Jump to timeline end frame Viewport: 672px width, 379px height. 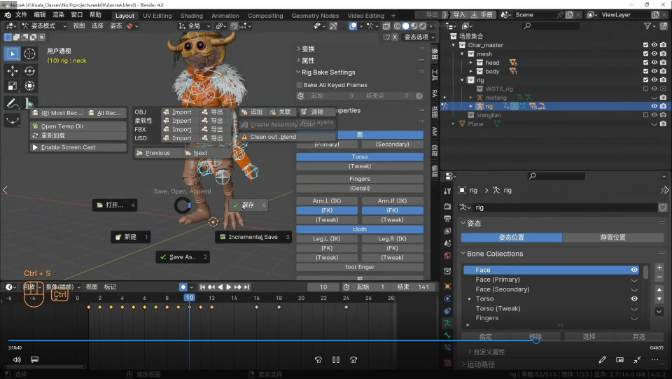246,287
